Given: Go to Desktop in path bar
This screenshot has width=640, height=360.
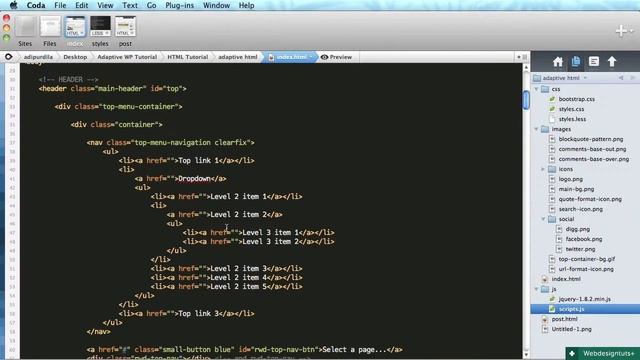Looking at the screenshot, I should pos(75,57).
